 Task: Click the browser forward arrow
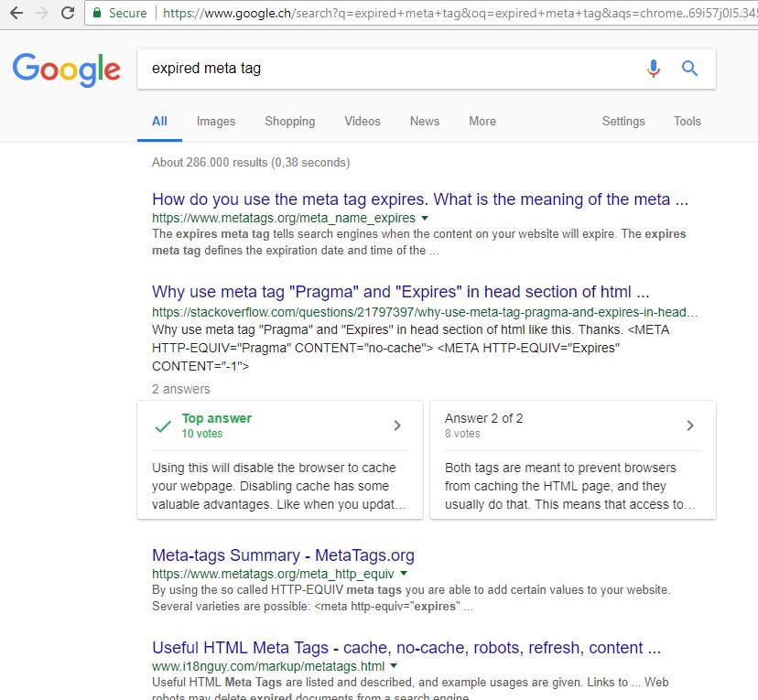click(x=41, y=13)
